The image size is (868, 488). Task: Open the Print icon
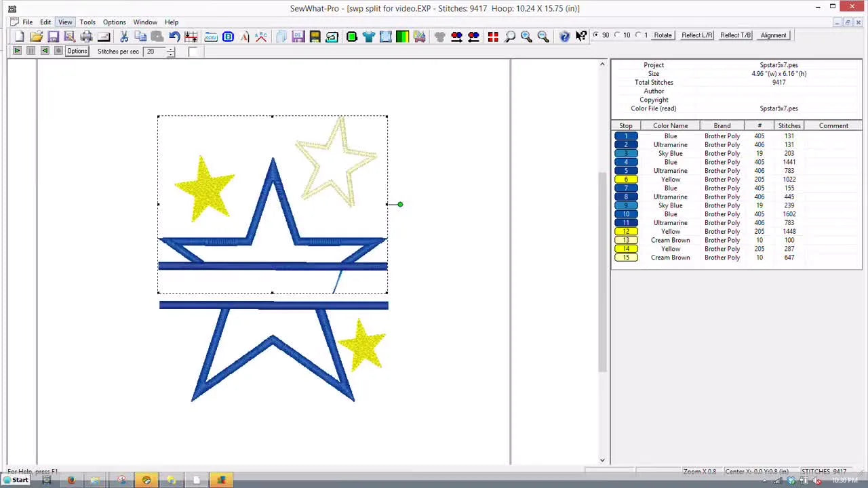86,36
